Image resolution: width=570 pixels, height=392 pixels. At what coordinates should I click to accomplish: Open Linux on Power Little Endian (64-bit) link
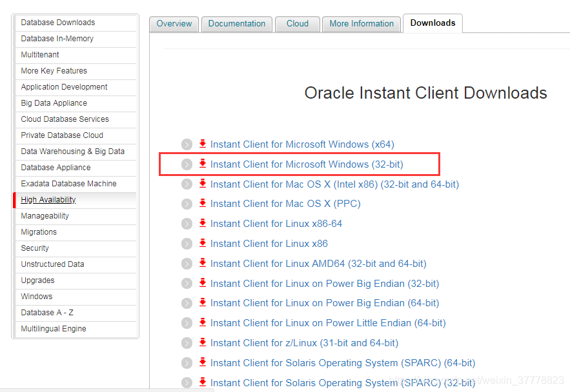[x=328, y=324]
